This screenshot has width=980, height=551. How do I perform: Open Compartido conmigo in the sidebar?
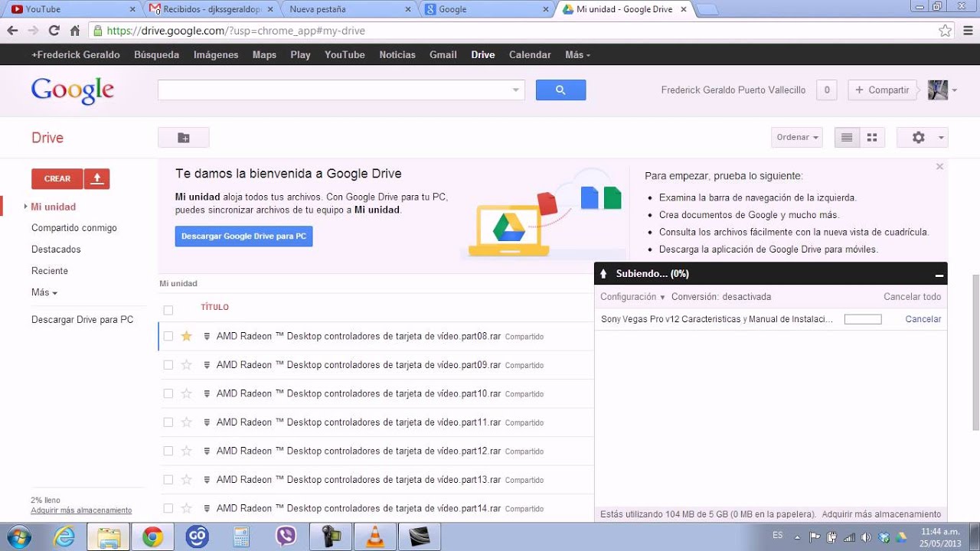pos(74,228)
